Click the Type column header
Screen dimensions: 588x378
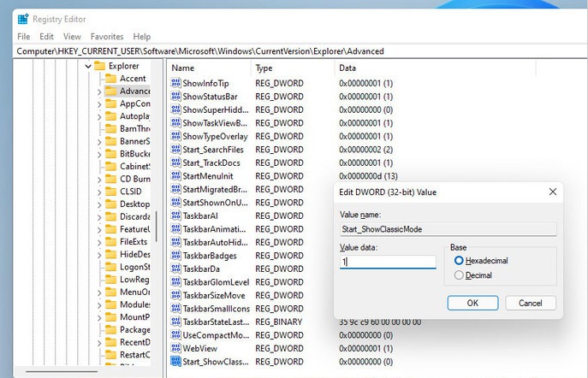293,68
